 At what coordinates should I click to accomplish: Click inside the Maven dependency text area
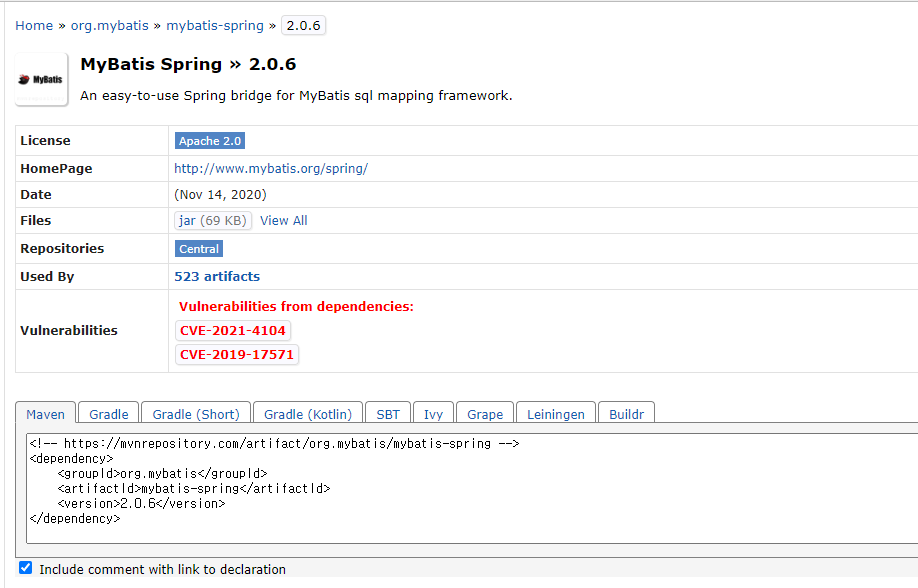coord(472,488)
